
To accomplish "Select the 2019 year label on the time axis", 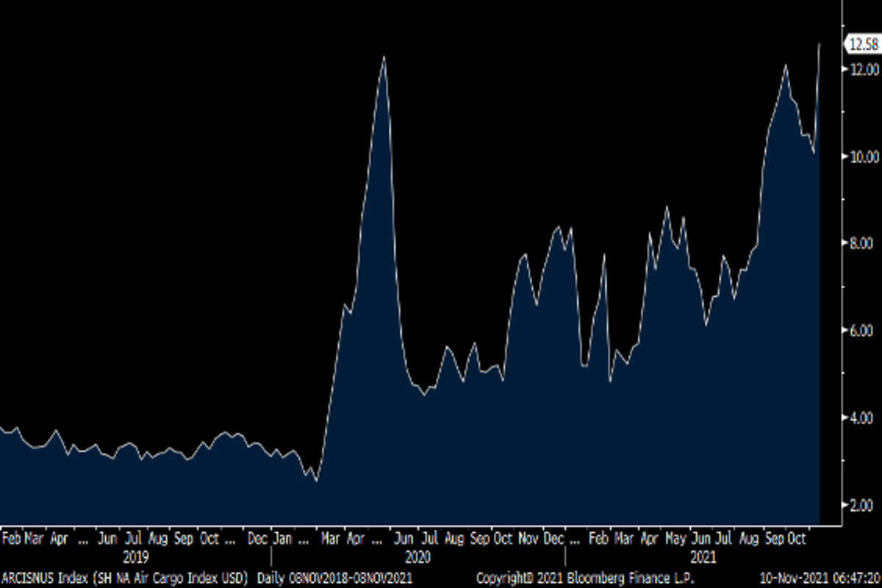I will (136, 557).
